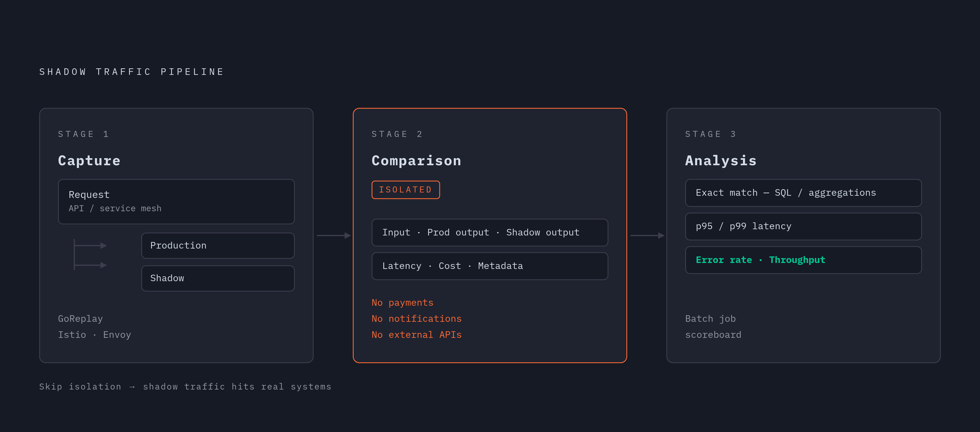Screen dimensions: 980x432
Task: Select the Skip isolation footnote
Action: [x=185, y=387]
